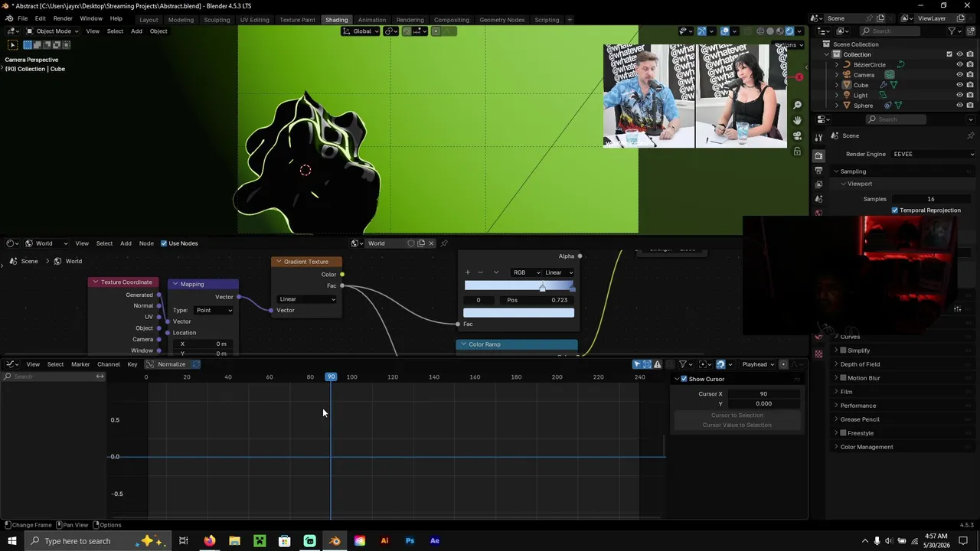980x551 pixels.
Task: Open the Render Engine EEVEE dropdown
Action: 933,154
